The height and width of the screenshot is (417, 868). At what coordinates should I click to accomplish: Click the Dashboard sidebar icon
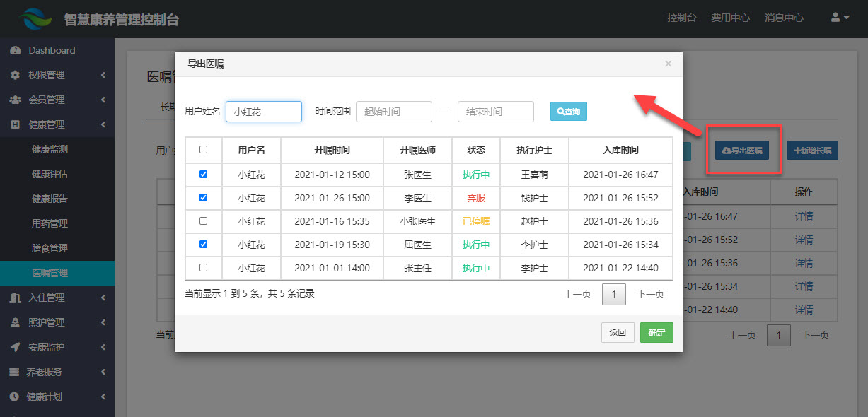15,50
